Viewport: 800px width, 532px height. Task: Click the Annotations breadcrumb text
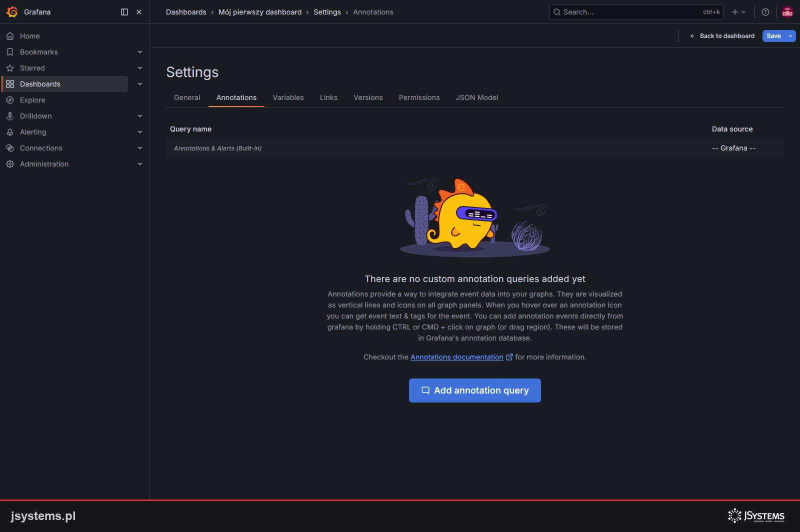(x=373, y=12)
